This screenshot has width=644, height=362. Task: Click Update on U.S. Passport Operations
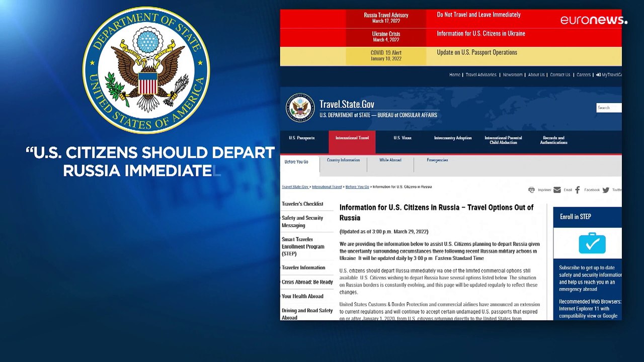click(x=477, y=52)
